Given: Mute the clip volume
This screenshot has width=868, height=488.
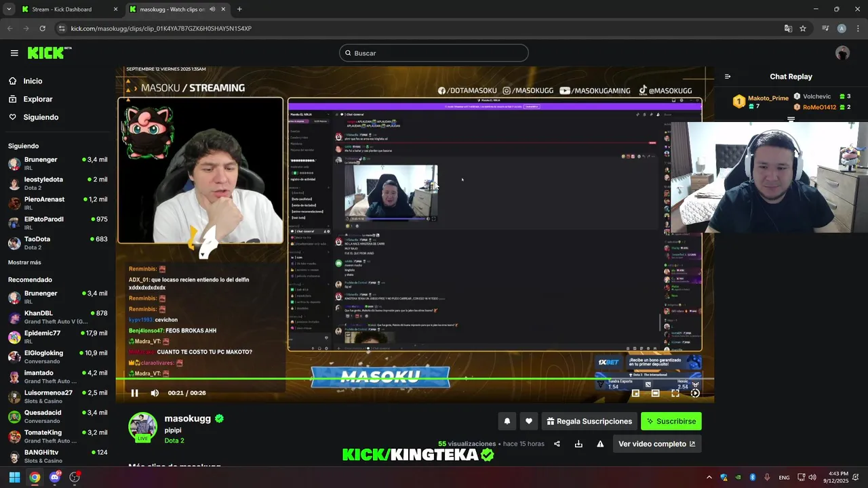Looking at the screenshot, I should pos(155,393).
